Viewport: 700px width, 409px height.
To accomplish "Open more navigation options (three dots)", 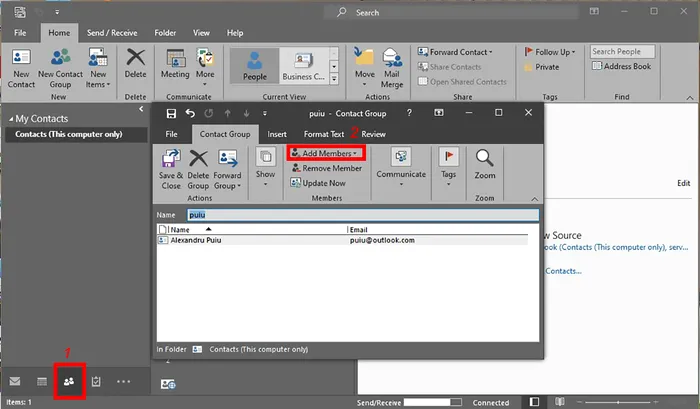I will [123, 381].
